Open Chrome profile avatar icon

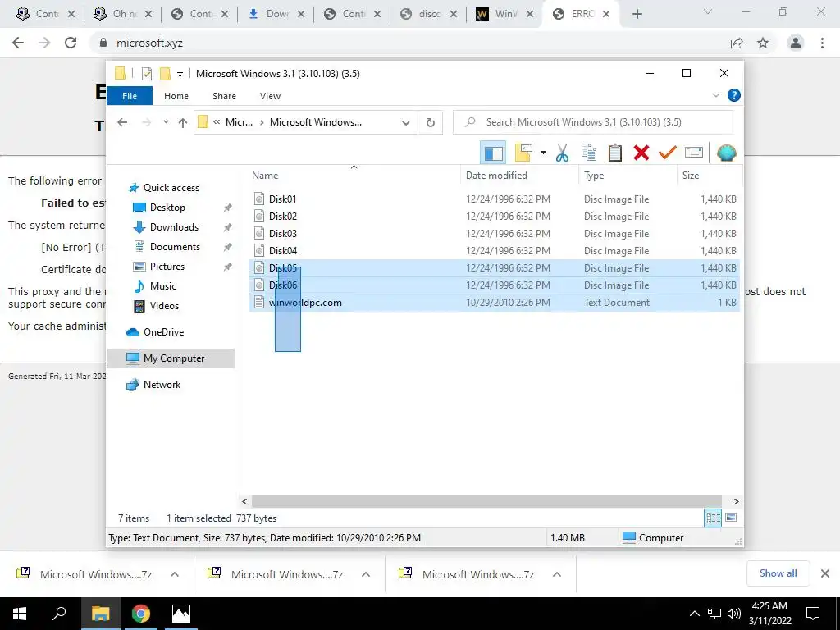[796, 43]
